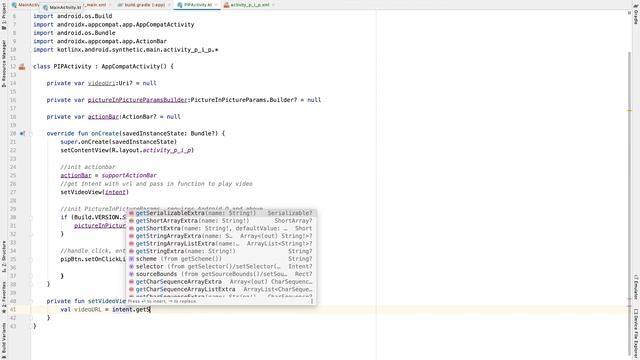640x360 pixels.
Task: Click the property icon beside scheme
Action: pos(131,259)
